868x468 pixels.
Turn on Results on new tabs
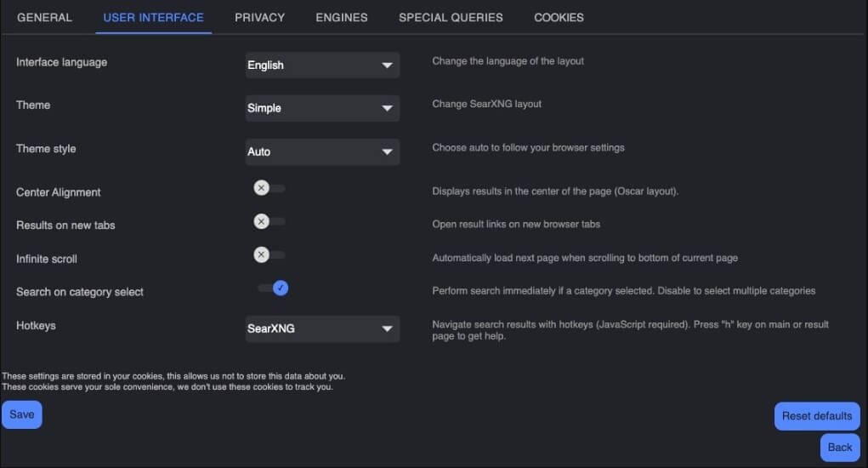click(x=269, y=221)
